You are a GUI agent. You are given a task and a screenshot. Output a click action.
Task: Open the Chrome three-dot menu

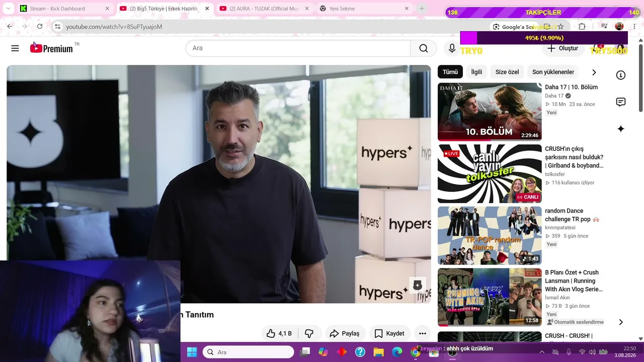[x=633, y=27]
